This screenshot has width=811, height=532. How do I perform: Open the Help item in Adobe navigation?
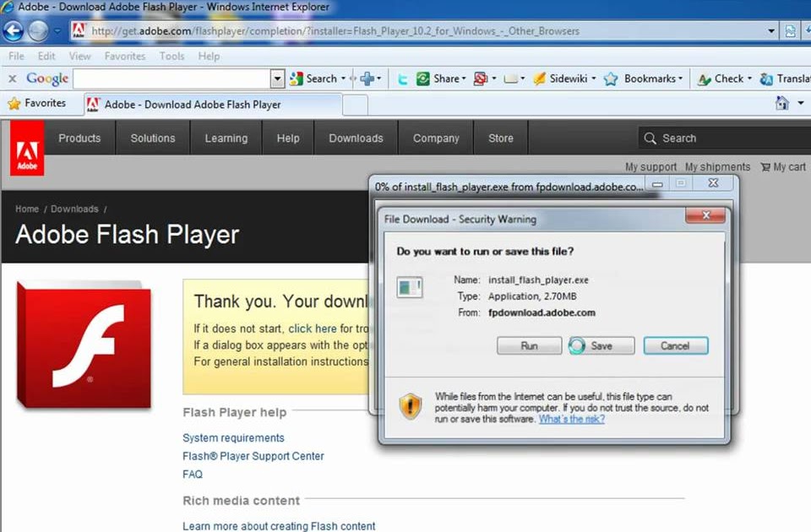287,138
